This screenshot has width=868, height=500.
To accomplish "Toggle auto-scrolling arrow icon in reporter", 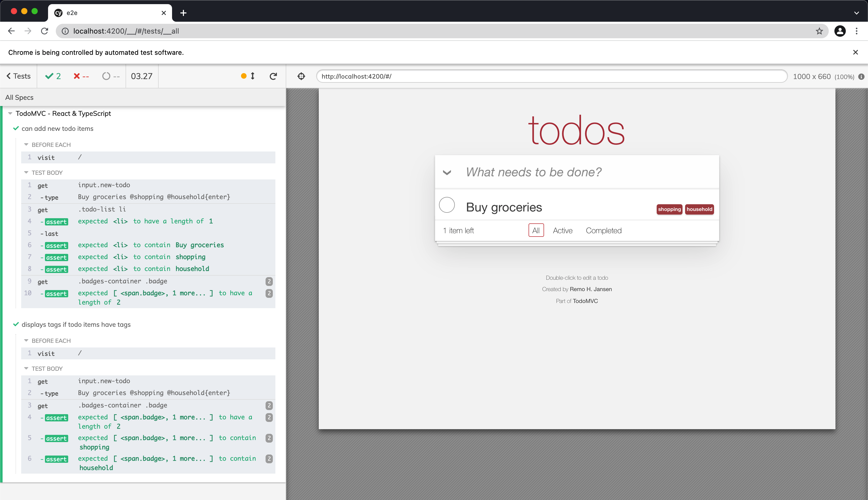I will click(x=252, y=76).
